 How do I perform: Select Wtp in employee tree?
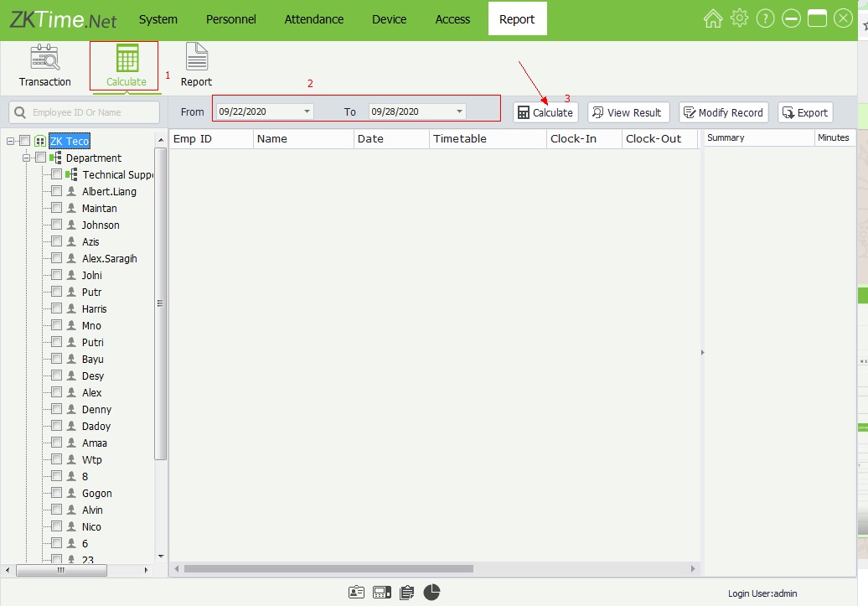click(92, 460)
